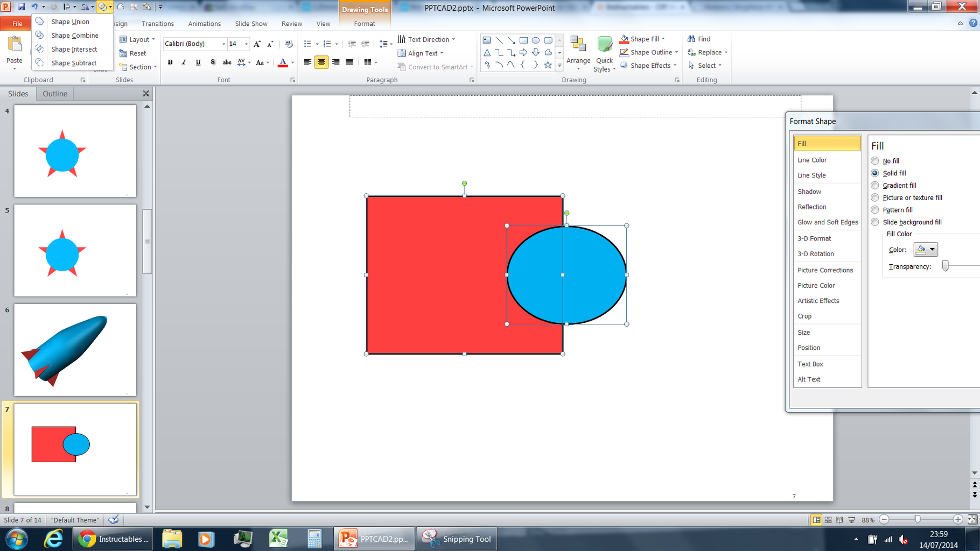Select the Rectangle shape tool
The width and height of the screenshot is (980, 551).
(x=523, y=40)
